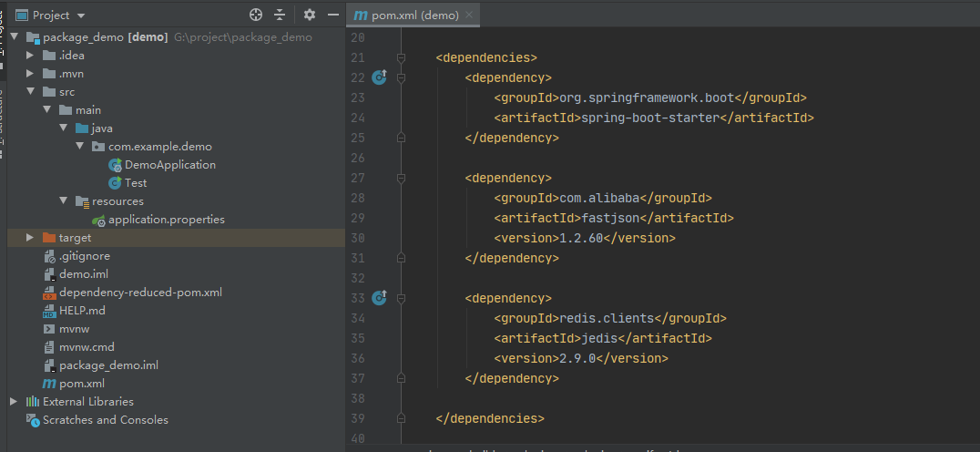Viewport: 980px width, 452px height.
Task: Click the collapse all icon in Project panel
Action: (280, 15)
